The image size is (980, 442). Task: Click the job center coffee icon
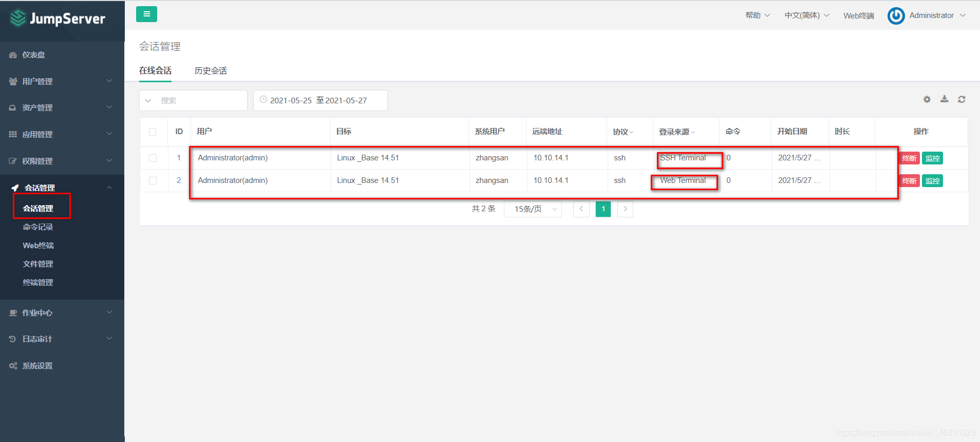tap(13, 312)
